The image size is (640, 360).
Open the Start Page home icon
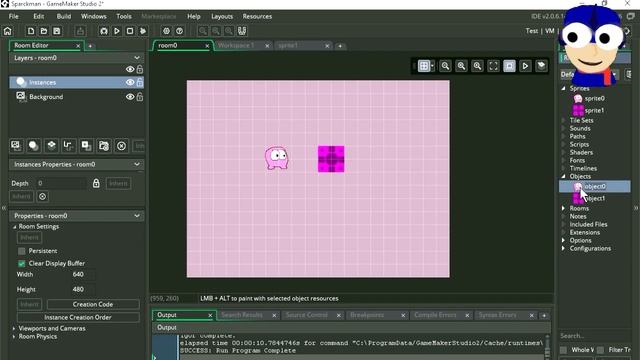[7, 31]
